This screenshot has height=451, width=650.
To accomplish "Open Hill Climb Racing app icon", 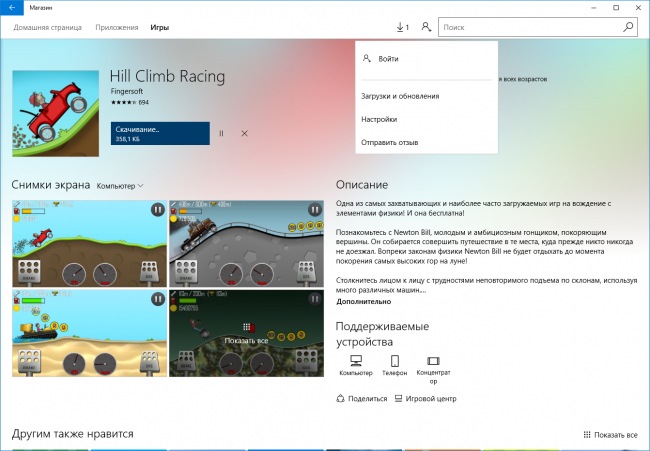I will (56, 114).
